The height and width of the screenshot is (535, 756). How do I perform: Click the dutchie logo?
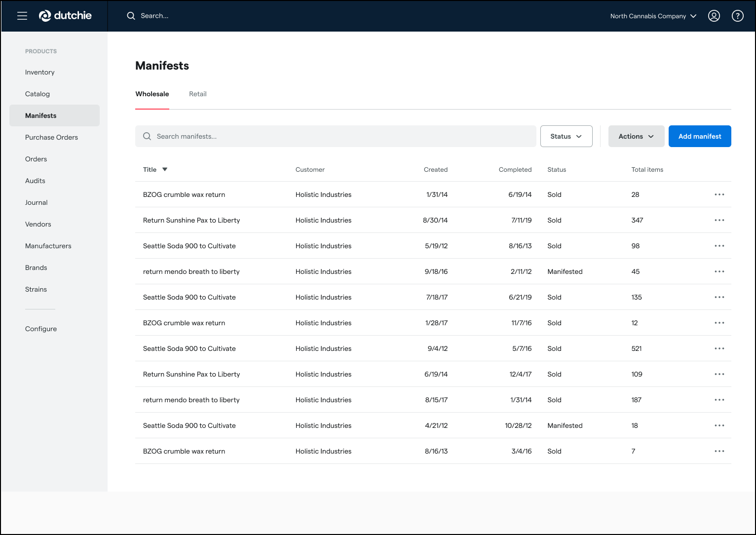pos(66,16)
